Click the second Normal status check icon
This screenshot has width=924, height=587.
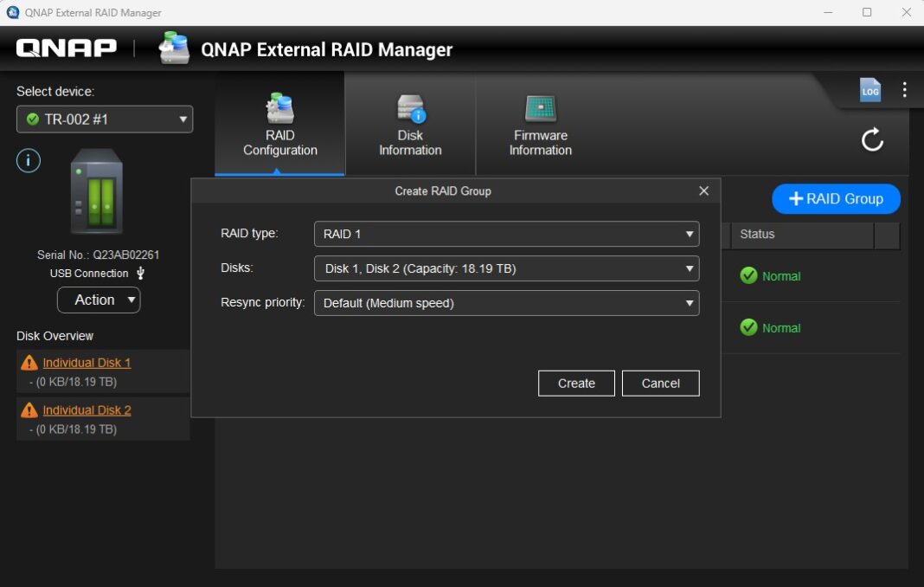click(x=748, y=327)
